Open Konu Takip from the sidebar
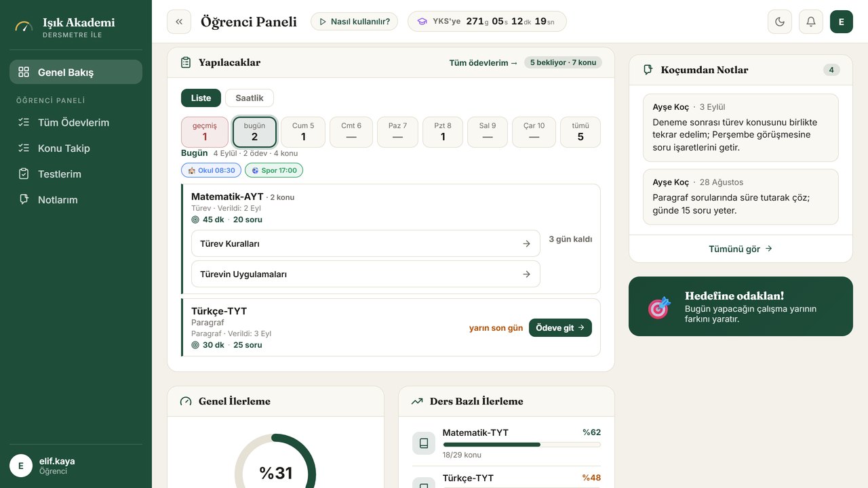868x488 pixels. point(76,148)
